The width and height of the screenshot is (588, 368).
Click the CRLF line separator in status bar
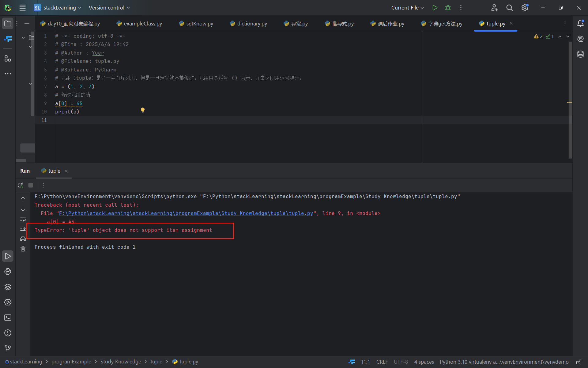point(382,362)
